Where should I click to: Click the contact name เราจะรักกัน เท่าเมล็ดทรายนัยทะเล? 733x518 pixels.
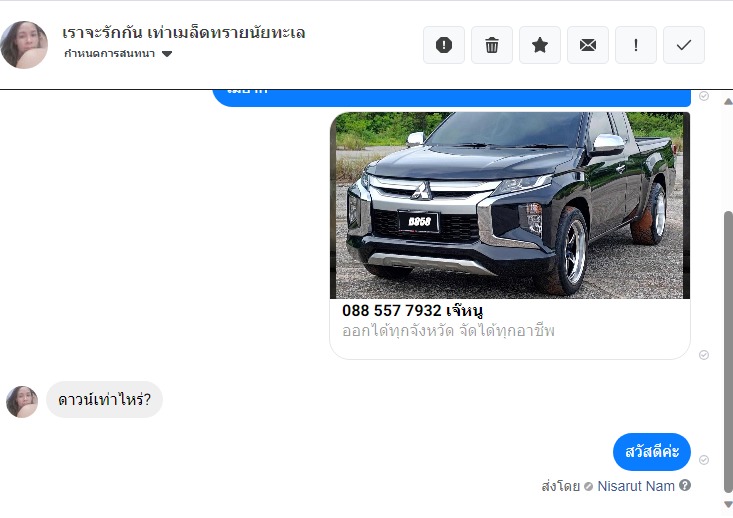[x=183, y=33]
